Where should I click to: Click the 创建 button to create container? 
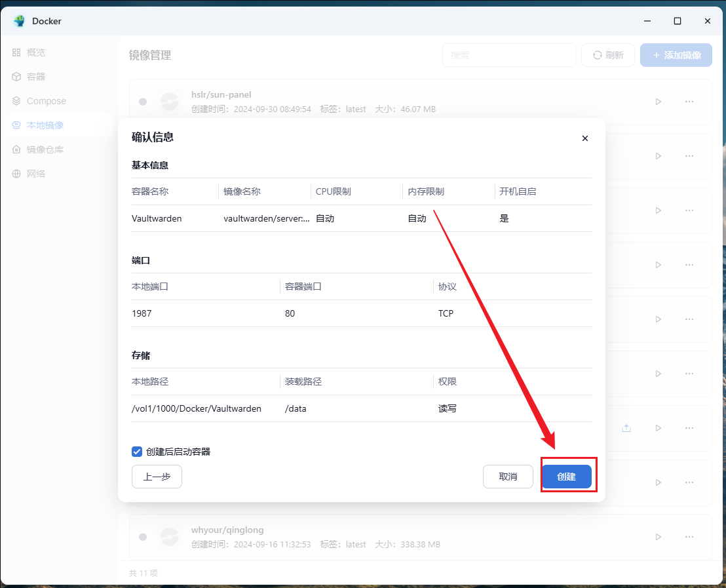pyautogui.click(x=566, y=477)
